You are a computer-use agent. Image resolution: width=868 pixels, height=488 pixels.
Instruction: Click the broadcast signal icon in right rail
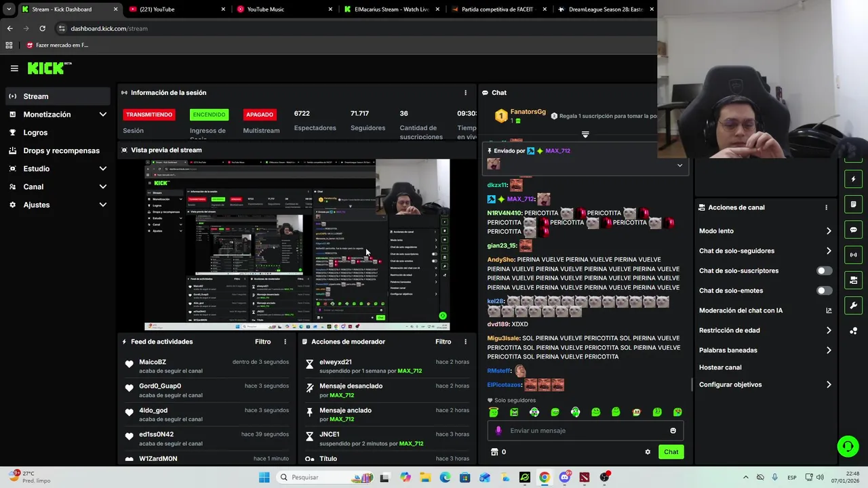[853, 255]
